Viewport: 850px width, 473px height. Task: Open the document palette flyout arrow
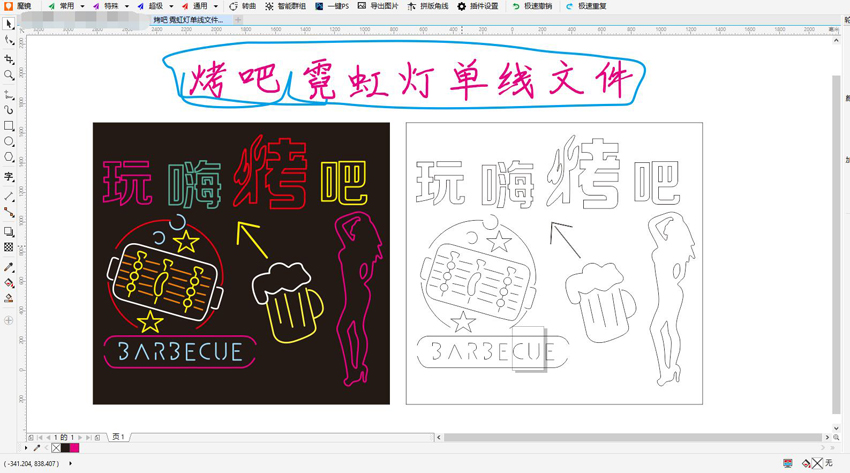click(x=26, y=448)
